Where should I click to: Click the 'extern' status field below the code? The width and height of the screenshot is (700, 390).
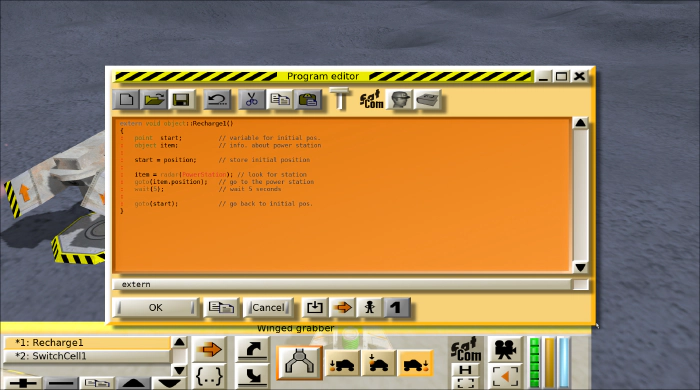click(342, 284)
